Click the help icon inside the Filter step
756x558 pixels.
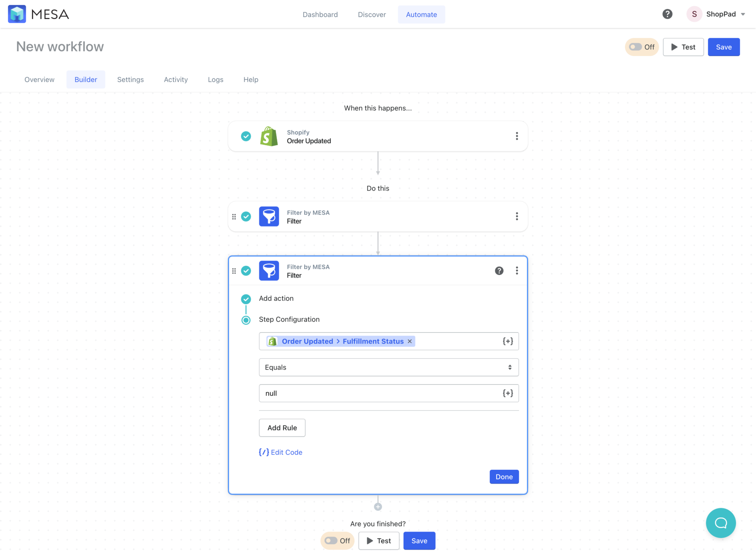click(499, 271)
